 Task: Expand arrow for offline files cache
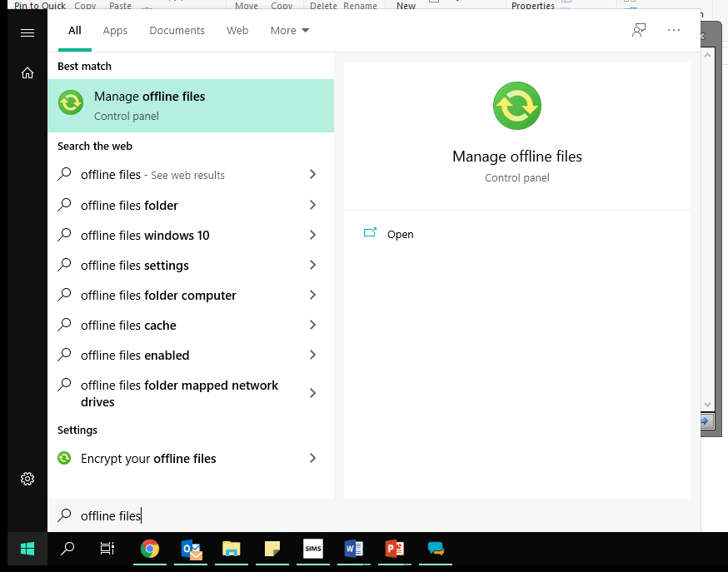[312, 326]
